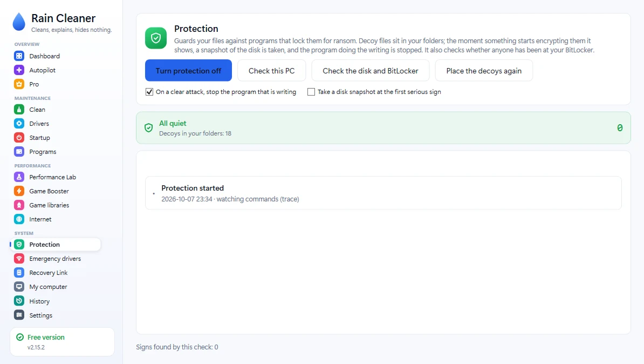This screenshot has width=644, height=364.
Task: Click the Startup power icon
Action: (19, 137)
